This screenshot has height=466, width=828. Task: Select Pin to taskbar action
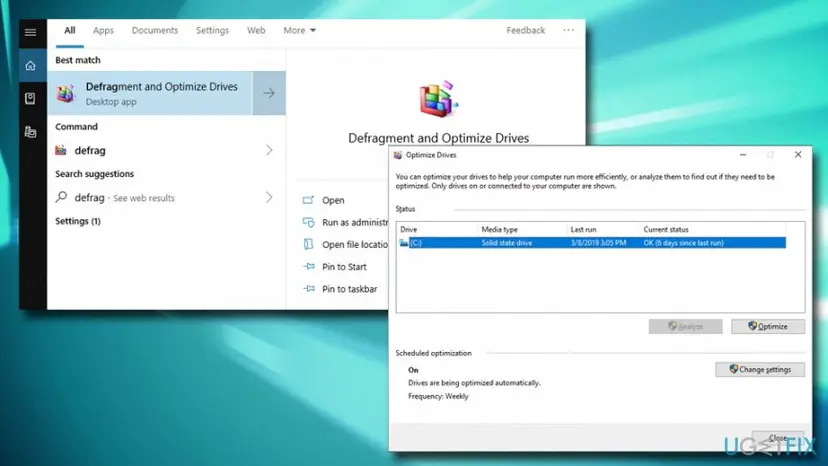(x=350, y=289)
